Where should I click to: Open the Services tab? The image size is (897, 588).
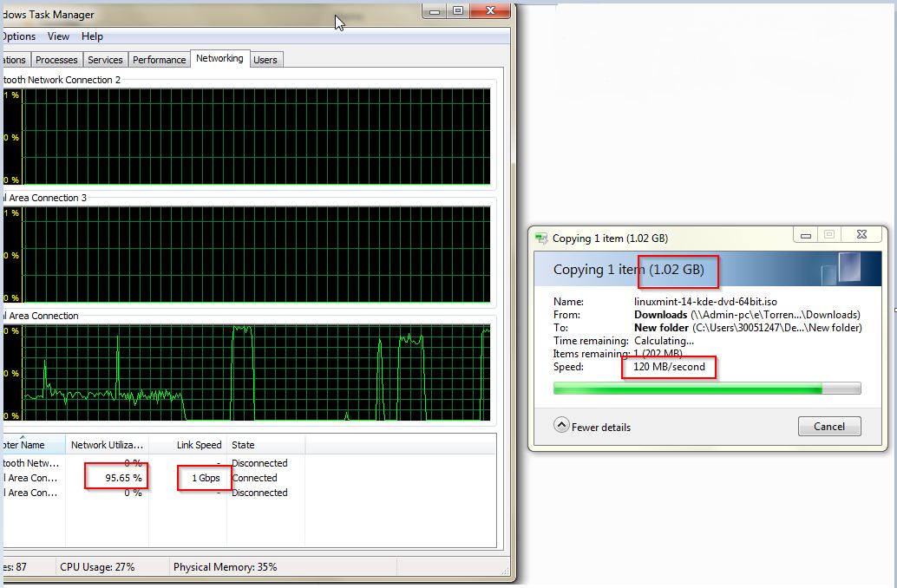click(105, 60)
